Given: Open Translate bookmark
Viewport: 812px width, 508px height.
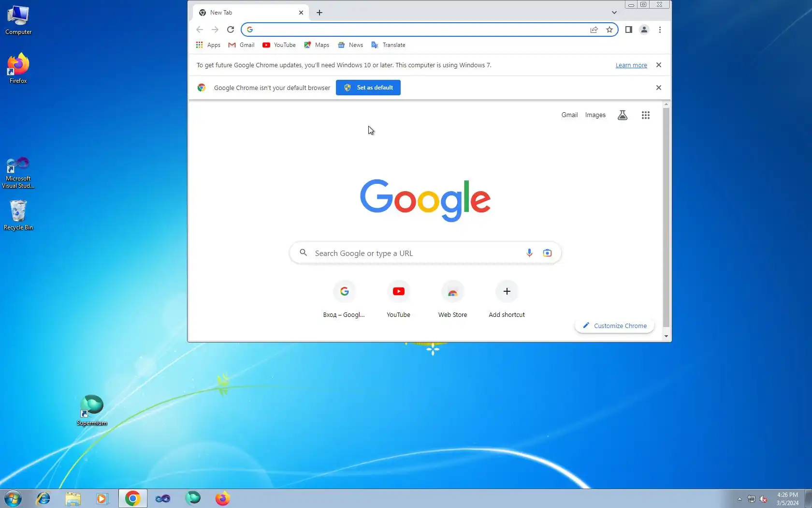Looking at the screenshot, I should pos(388,45).
